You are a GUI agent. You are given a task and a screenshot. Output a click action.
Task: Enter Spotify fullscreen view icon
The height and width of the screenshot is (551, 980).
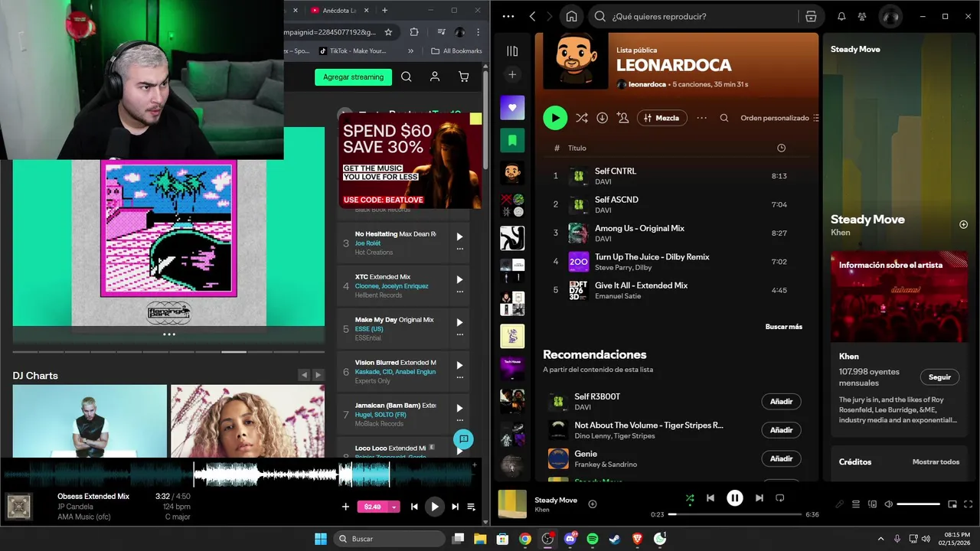(x=968, y=504)
